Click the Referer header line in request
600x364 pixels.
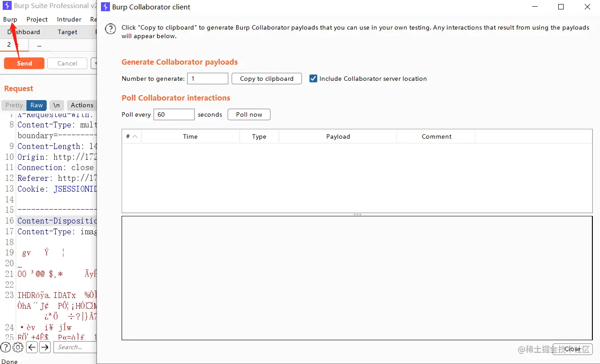pyautogui.click(x=57, y=178)
